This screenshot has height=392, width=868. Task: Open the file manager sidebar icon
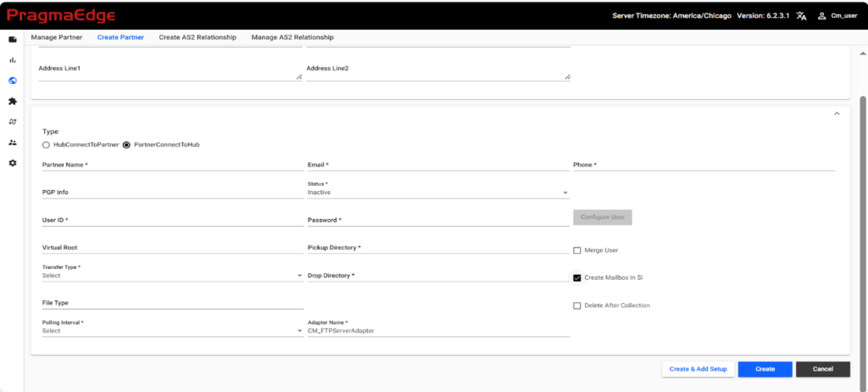click(x=12, y=39)
